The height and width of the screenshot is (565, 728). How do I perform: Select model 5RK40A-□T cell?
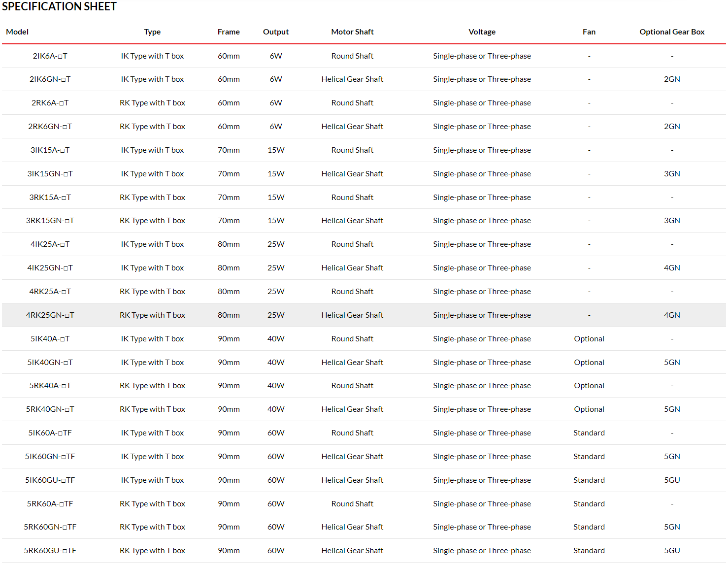click(50, 386)
